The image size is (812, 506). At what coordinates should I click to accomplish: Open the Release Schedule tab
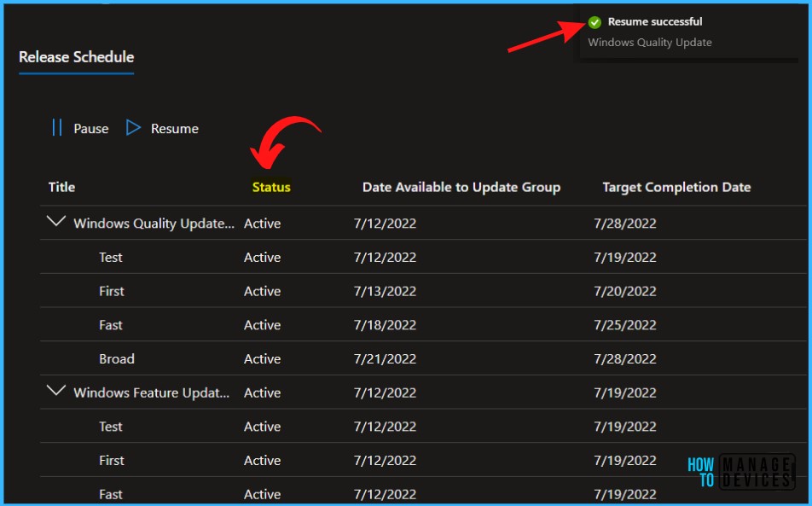[76, 57]
